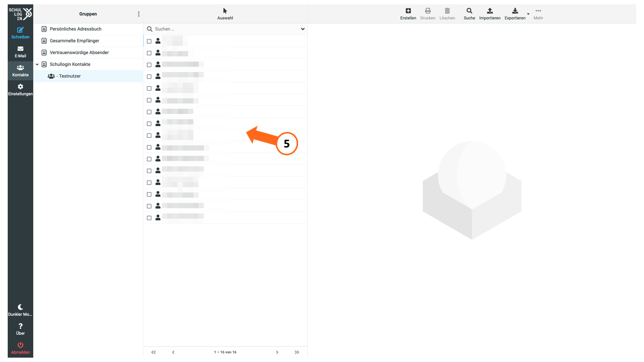Open the Exportieren dropdown arrow
This screenshot has height=362, width=644.
tap(528, 14)
